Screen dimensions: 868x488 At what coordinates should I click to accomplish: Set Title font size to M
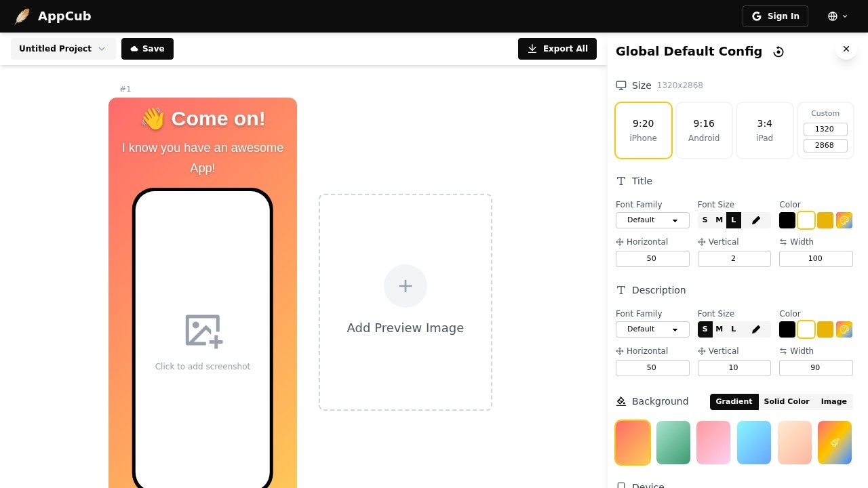coord(719,220)
